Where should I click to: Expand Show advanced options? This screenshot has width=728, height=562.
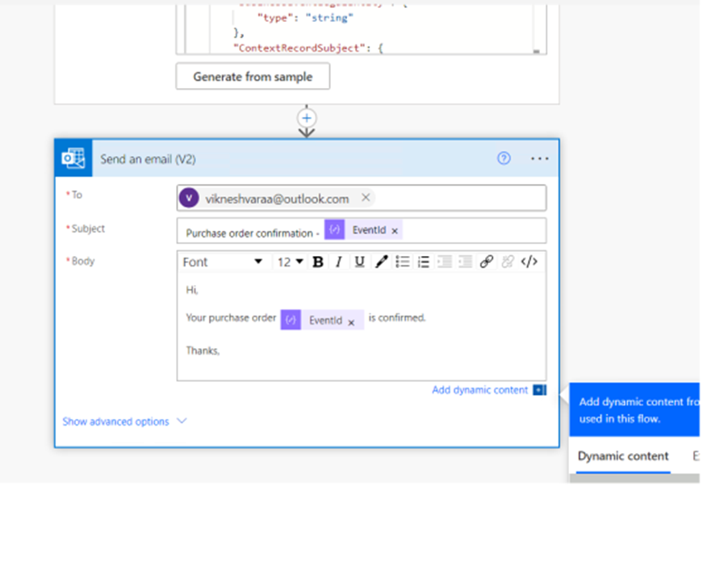[115, 421]
